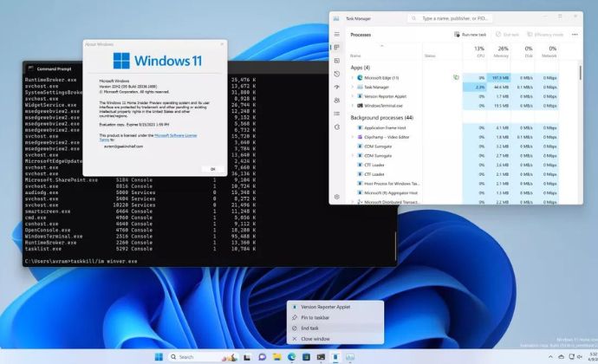
Task: Open App history icon in Task Manager sidebar
Action: point(337,74)
